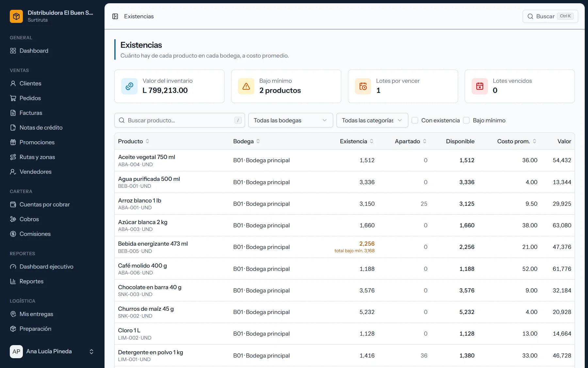Click the Bajo mínimo 2 productos card
The image size is (588, 368).
coord(286,86)
